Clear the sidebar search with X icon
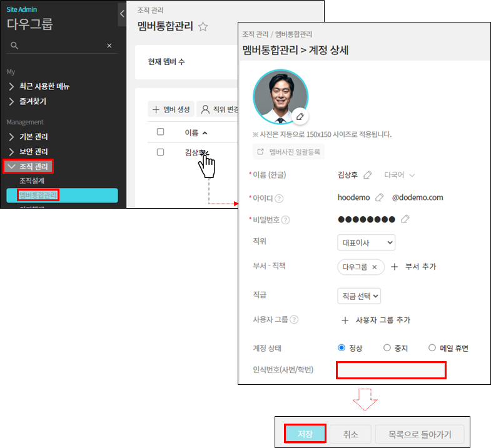 pos(109,46)
